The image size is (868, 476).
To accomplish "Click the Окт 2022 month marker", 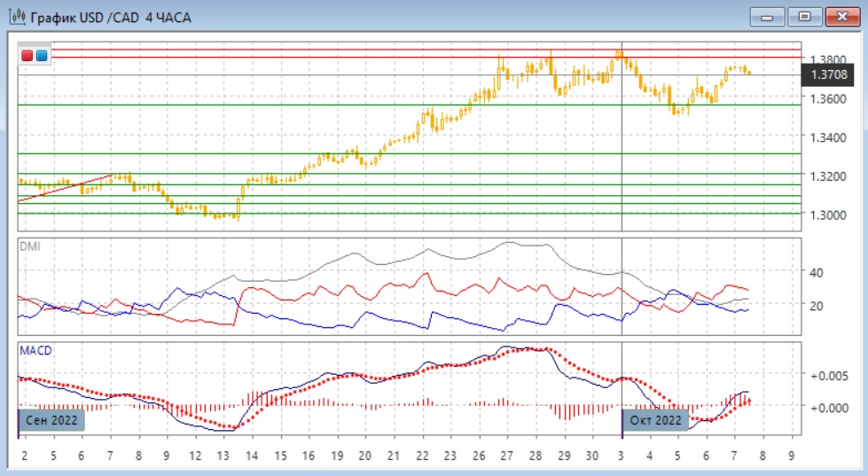I will tap(656, 419).
